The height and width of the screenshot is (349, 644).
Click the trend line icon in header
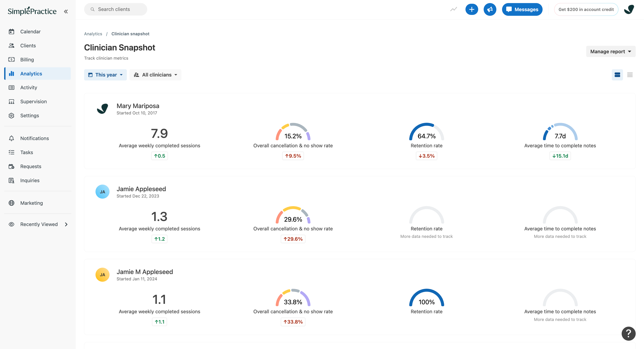[x=453, y=9]
